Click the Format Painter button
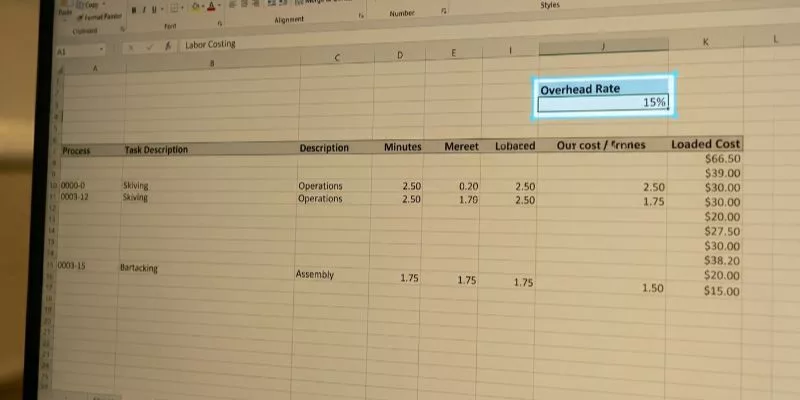Image resolution: width=800 pixels, height=400 pixels. click(99, 18)
